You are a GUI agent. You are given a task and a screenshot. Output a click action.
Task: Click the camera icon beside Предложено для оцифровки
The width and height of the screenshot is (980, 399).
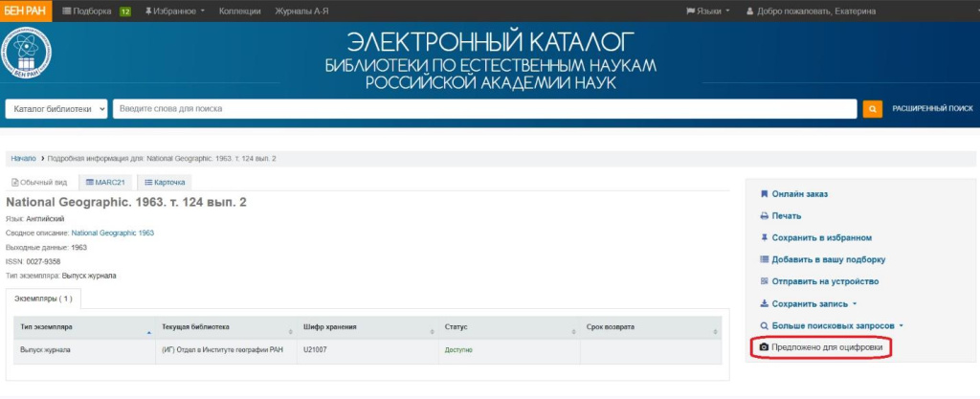(764, 347)
